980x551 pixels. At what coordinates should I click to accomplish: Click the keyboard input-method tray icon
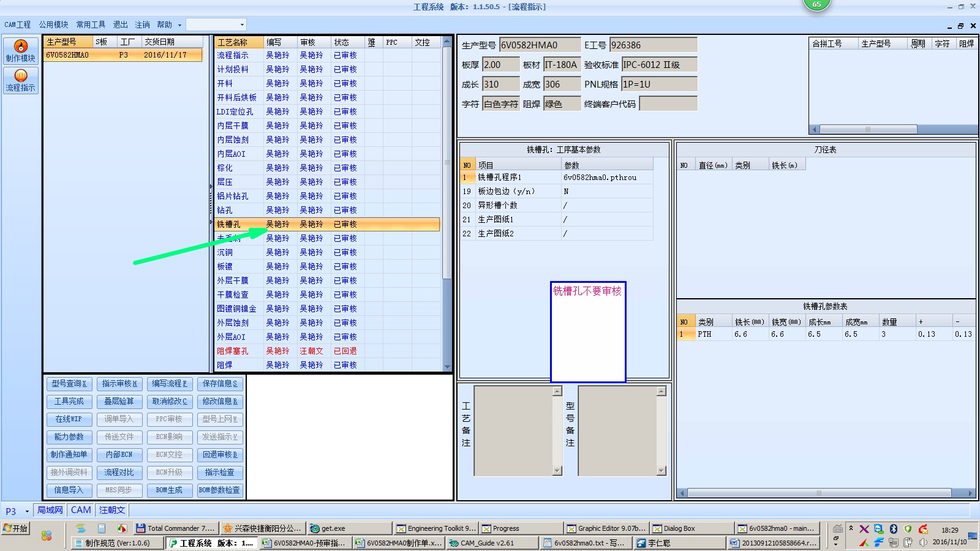click(837, 528)
